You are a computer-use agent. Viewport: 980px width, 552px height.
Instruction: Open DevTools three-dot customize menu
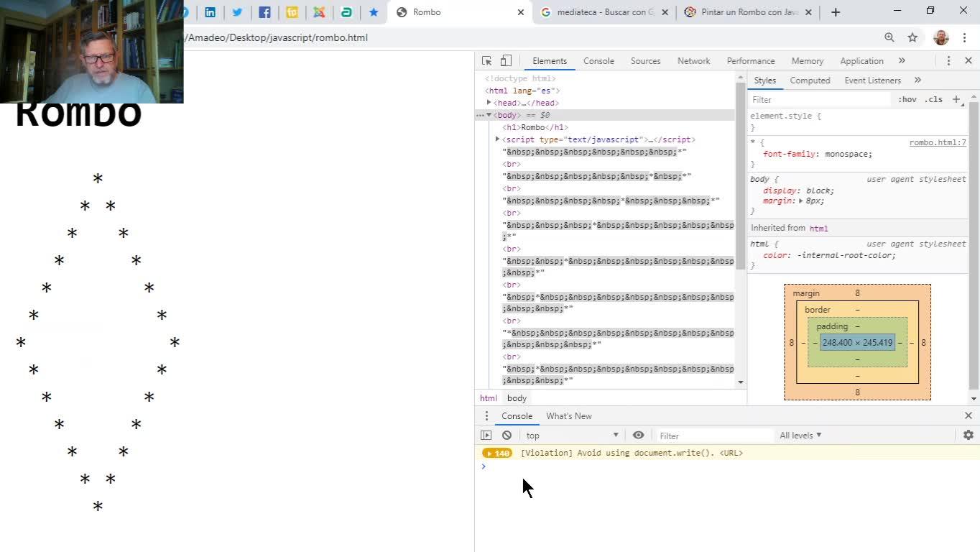coord(948,61)
